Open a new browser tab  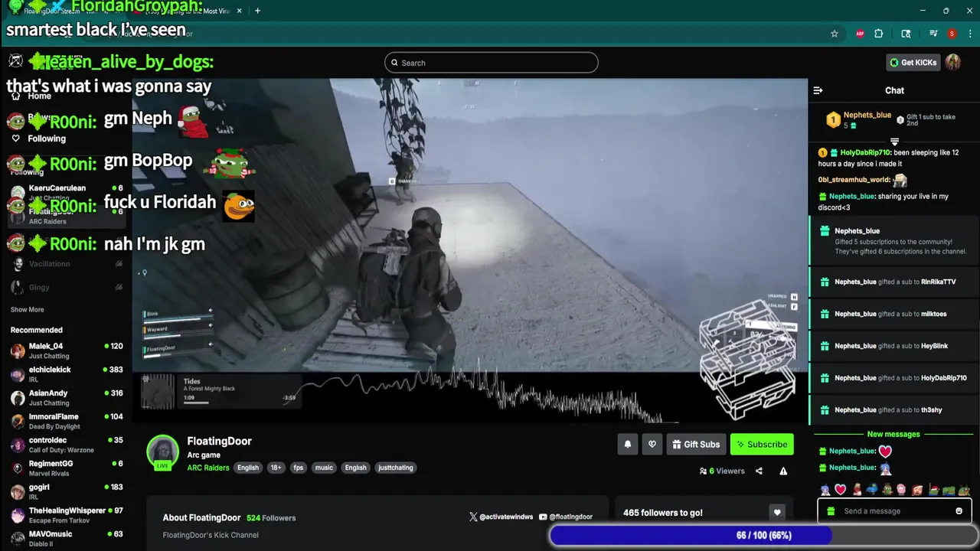click(x=257, y=11)
